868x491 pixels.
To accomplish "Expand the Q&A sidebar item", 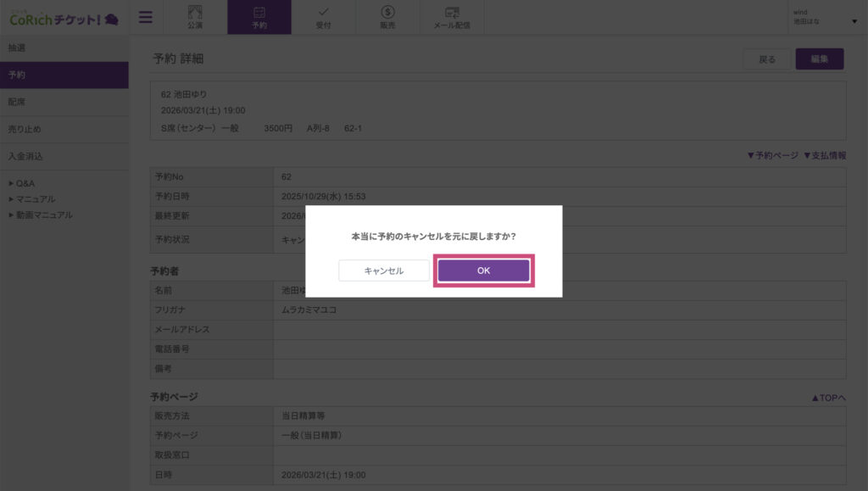I will click(x=25, y=183).
